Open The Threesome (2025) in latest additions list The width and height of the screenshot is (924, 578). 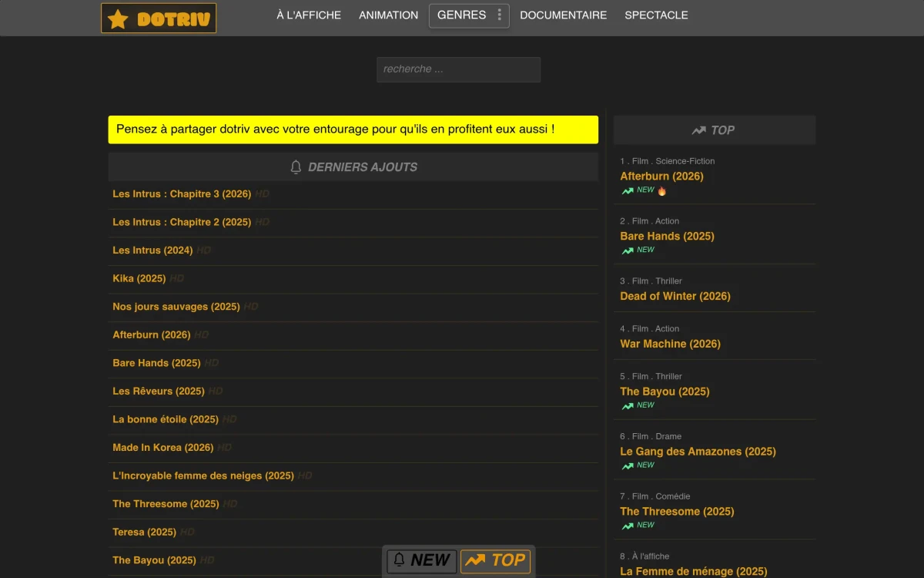(166, 504)
